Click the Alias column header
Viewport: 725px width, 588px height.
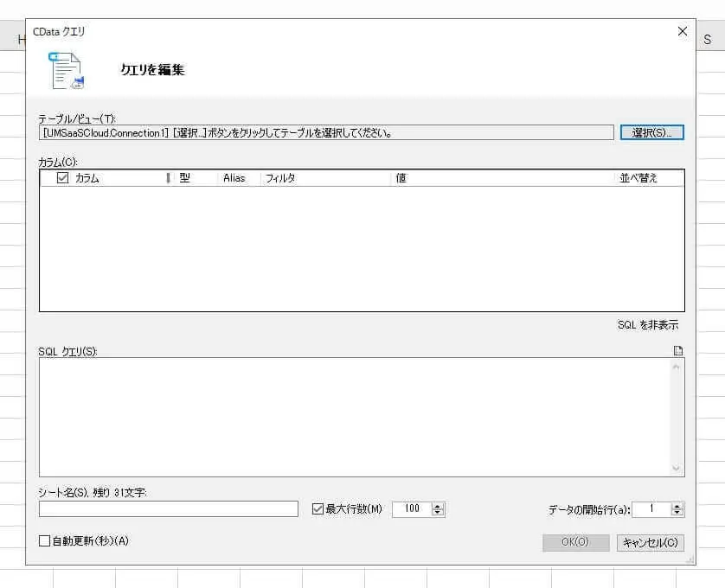pyautogui.click(x=234, y=178)
